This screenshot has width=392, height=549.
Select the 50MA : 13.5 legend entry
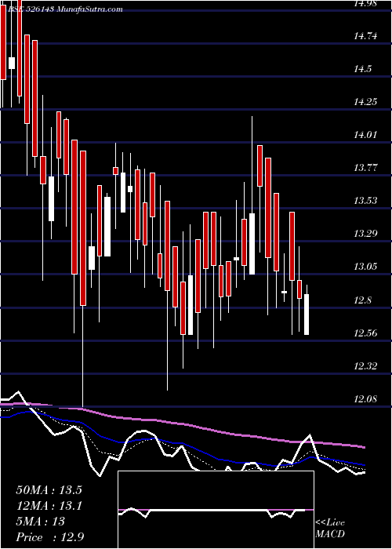click(49, 490)
